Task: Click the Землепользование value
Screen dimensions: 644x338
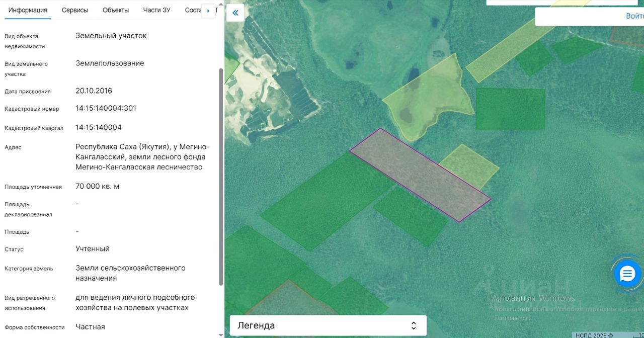Action: pyautogui.click(x=110, y=63)
